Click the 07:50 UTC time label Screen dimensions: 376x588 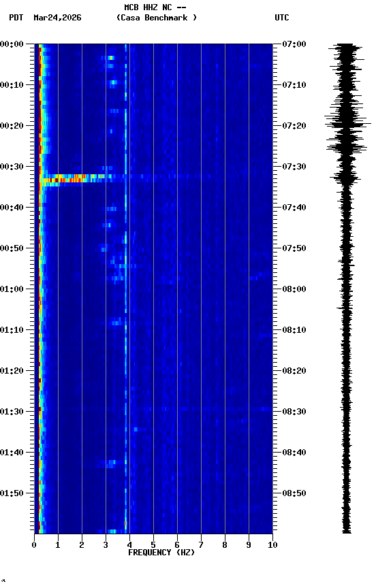[x=294, y=248]
